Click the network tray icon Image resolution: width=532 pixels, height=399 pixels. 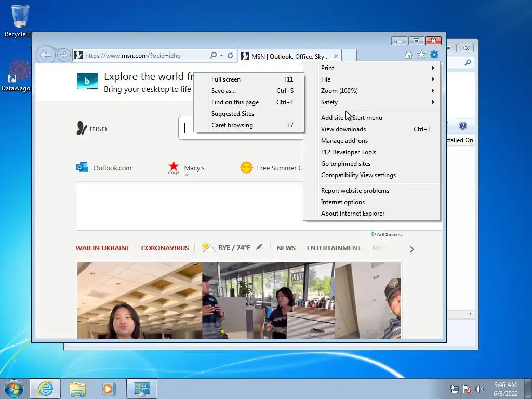(x=454, y=389)
